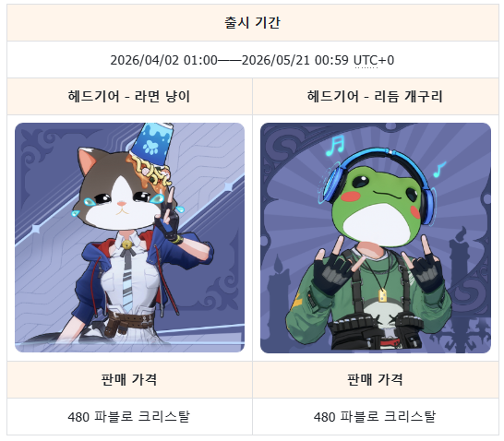
Task: Click the 헤드기어 - 리듬 개구리 column header
Action: click(376, 96)
